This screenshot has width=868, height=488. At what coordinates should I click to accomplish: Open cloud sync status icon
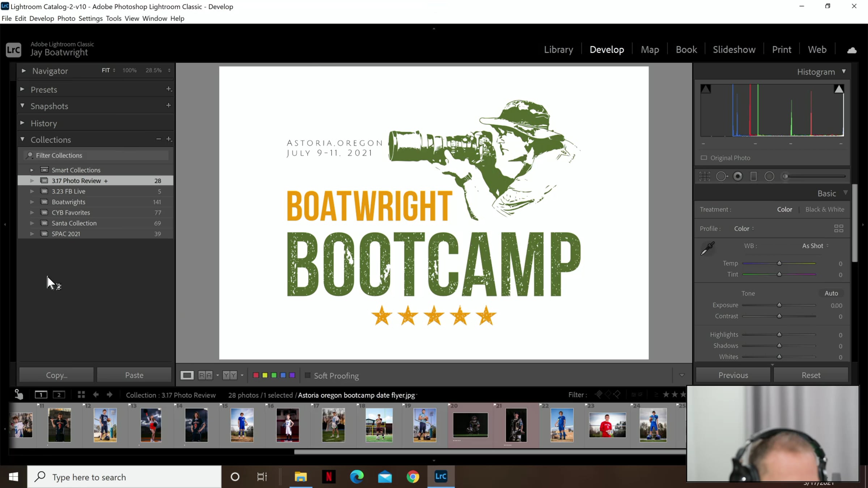tap(852, 50)
